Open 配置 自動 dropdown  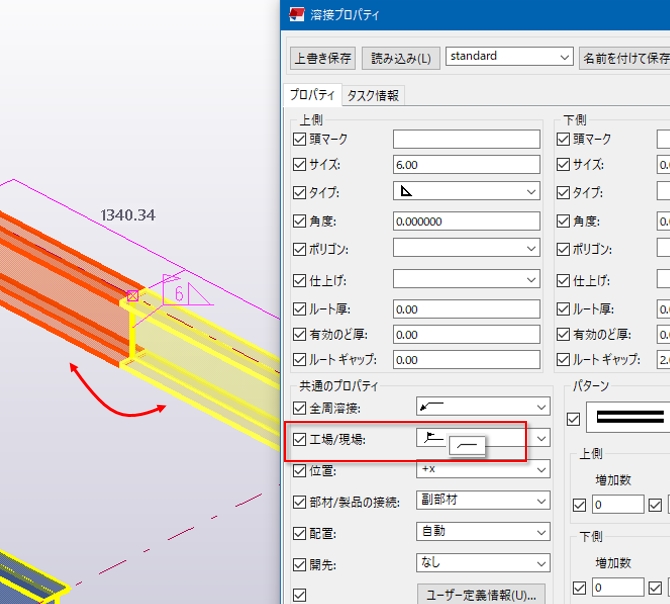click(483, 531)
